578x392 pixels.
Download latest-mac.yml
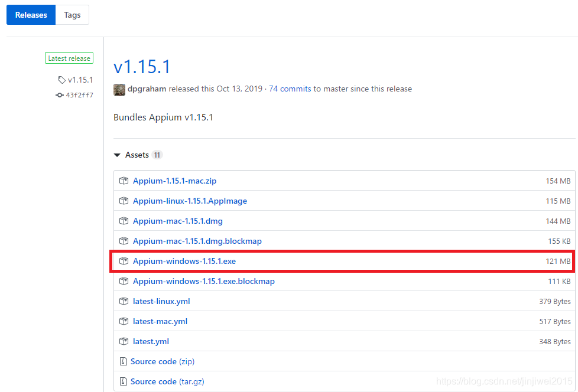coord(160,321)
